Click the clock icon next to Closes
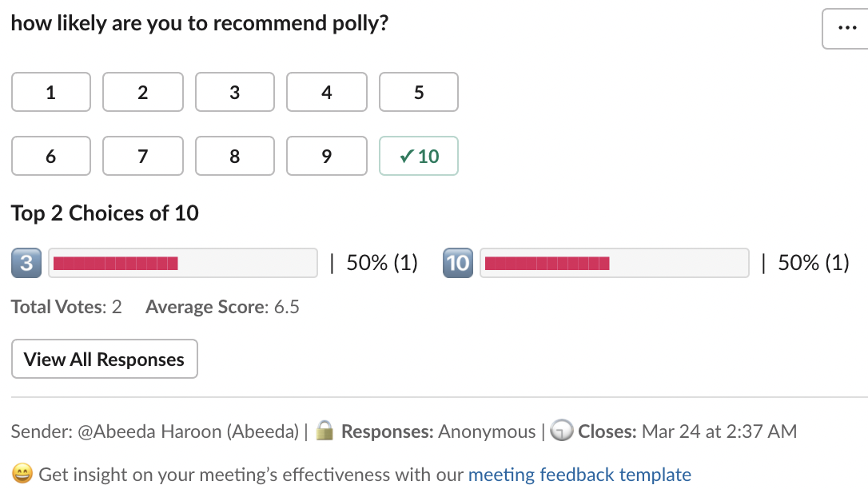The height and width of the screenshot is (489, 868). 561,431
